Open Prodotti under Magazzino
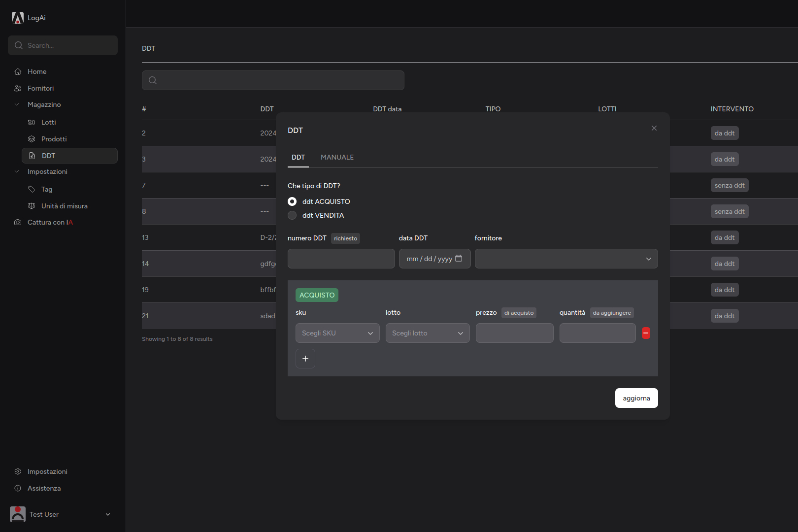798x532 pixels. pos(54,139)
